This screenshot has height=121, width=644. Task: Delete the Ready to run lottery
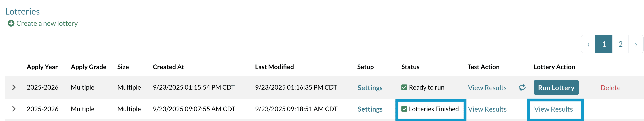click(610, 88)
